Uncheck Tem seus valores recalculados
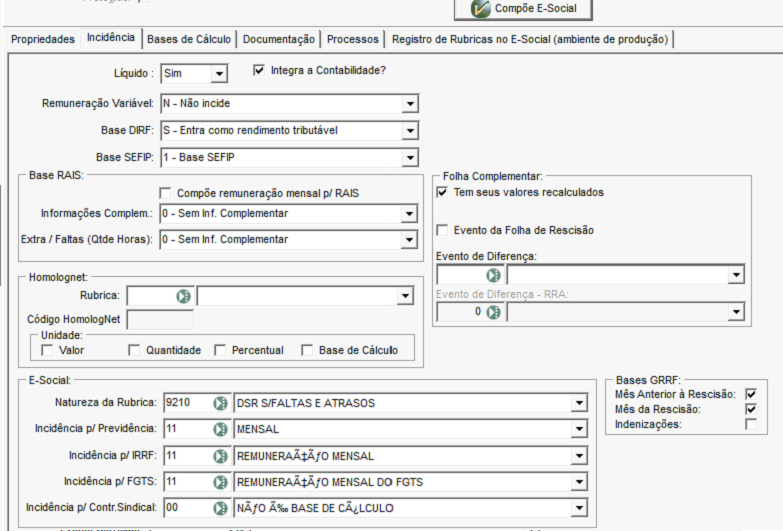 point(442,192)
